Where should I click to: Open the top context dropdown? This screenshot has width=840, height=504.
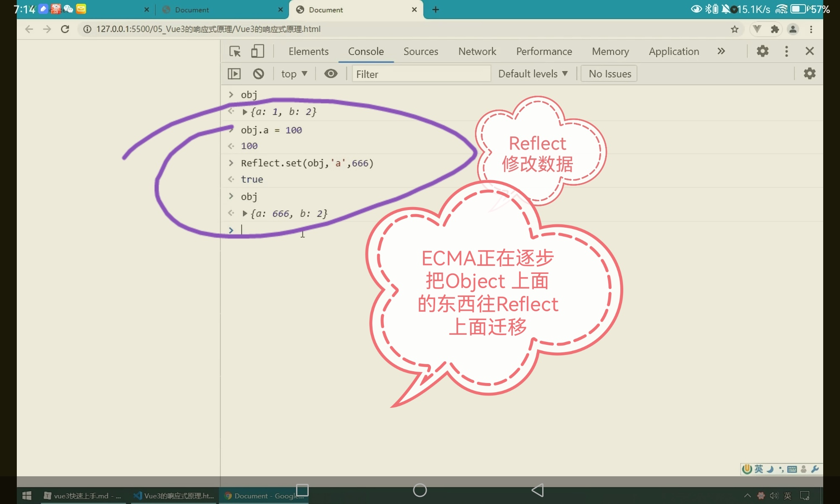click(294, 74)
